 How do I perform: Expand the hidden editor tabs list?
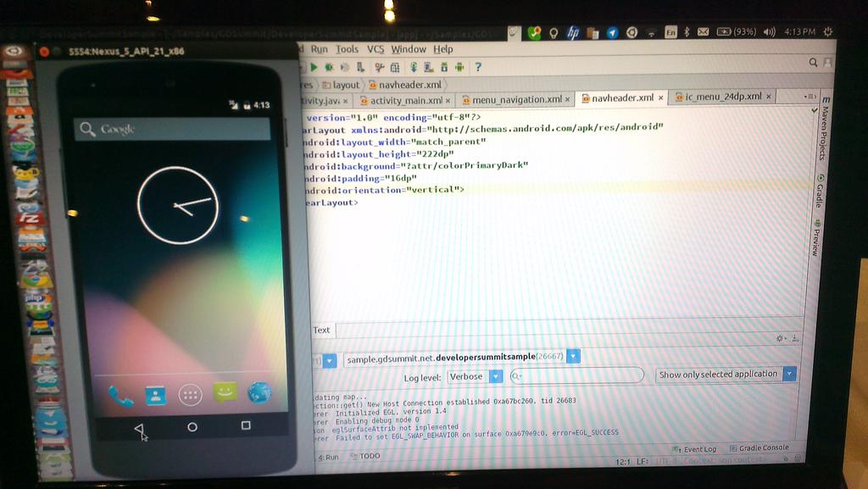tap(810, 97)
